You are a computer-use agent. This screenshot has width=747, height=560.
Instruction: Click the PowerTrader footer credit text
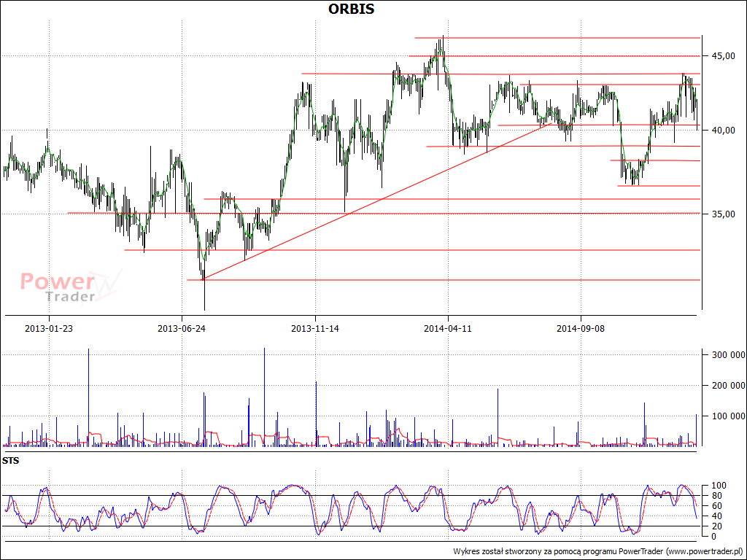[x=598, y=551]
